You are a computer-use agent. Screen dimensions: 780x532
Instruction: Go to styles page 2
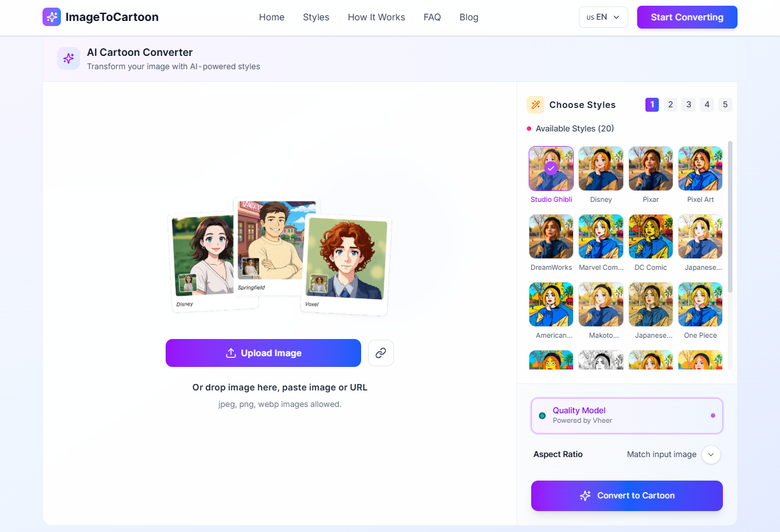670,105
